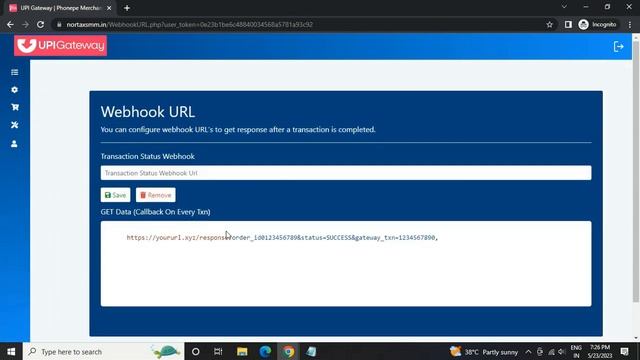Image resolution: width=640 pixels, height=360 pixels.
Task: Open Microsoft Edge from taskbar
Action: tap(265, 351)
